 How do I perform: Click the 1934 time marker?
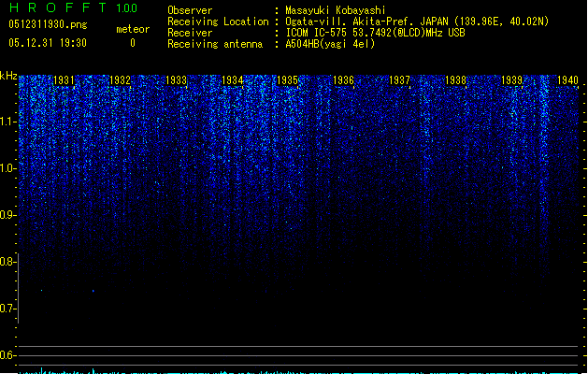(x=232, y=79)
